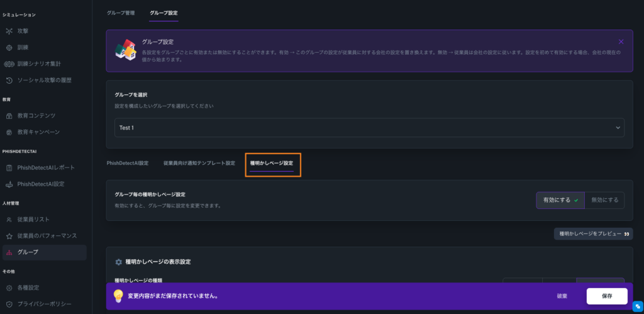Click the floating widget icon at bottom-right

pos(637,306)
